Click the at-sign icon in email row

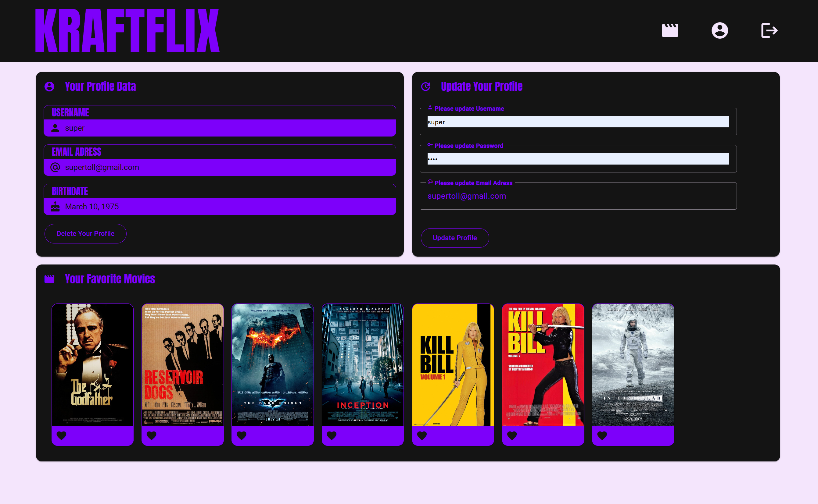56,167
